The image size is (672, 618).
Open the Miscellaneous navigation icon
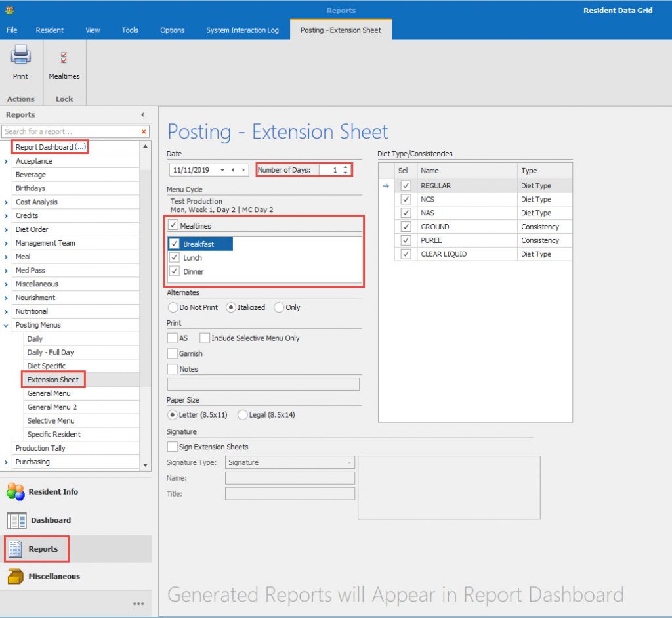tap(16, 576)
